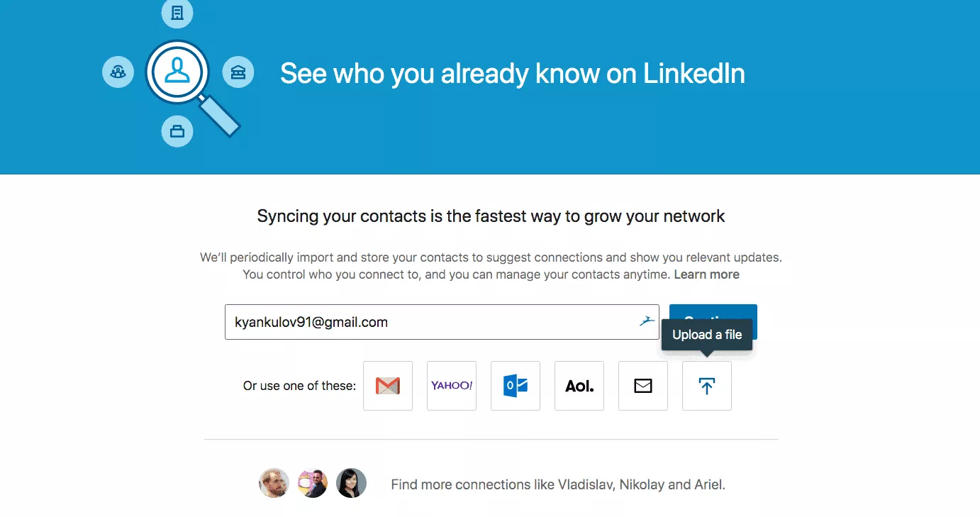
Task: Click the "Find more connections like Vladislav" text
Action: pyautogui.click(x=557, y=485)
